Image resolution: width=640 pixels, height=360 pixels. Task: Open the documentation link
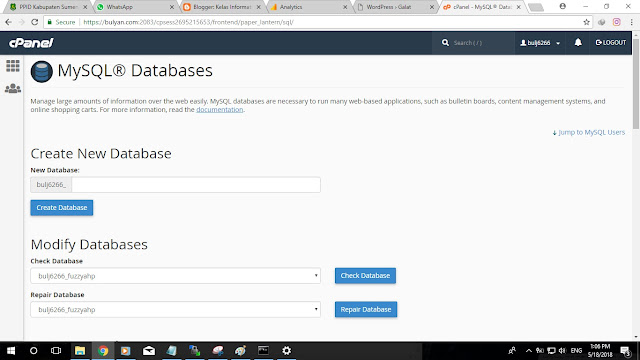[x=220, y=110]
